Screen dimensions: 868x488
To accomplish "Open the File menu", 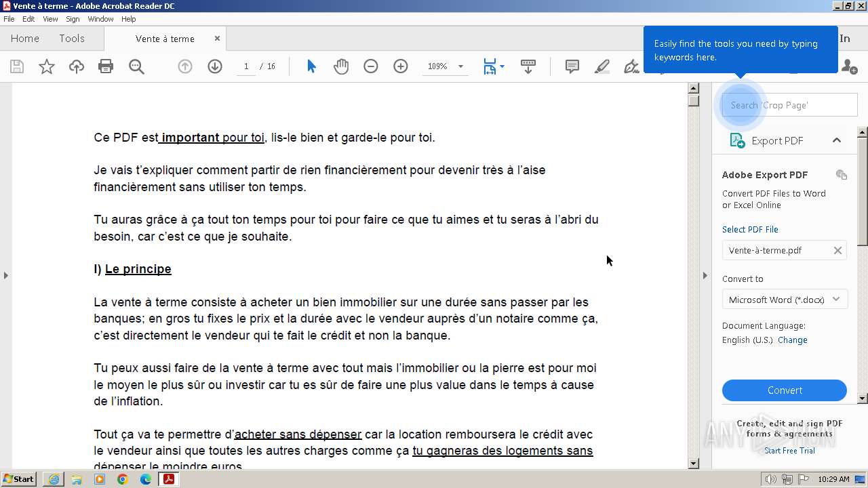I will coord(9,19).
